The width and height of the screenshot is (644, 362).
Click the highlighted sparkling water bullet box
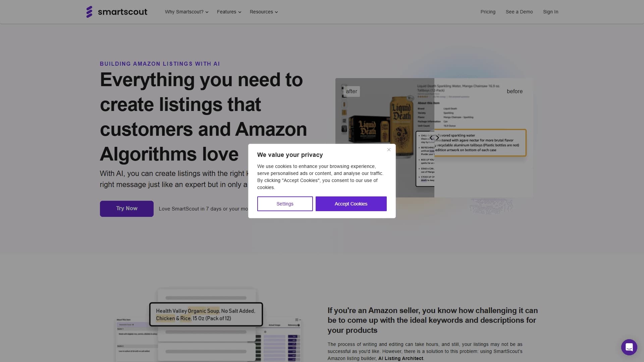(480, 143)
